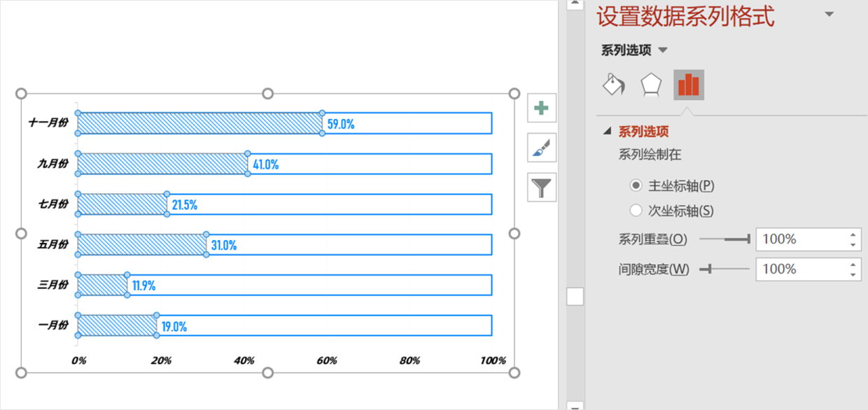Click the 系列重叠 percentage input field

(799, 239)
